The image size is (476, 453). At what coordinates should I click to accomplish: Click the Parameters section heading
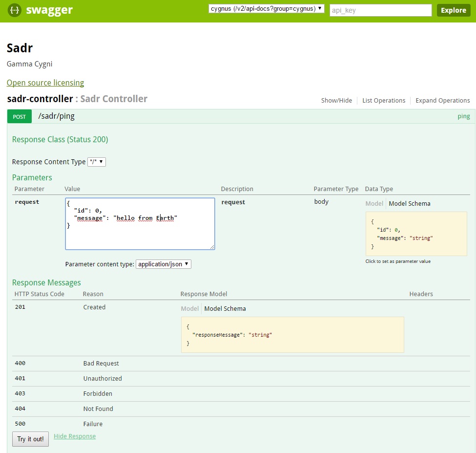tap(32, 177)
